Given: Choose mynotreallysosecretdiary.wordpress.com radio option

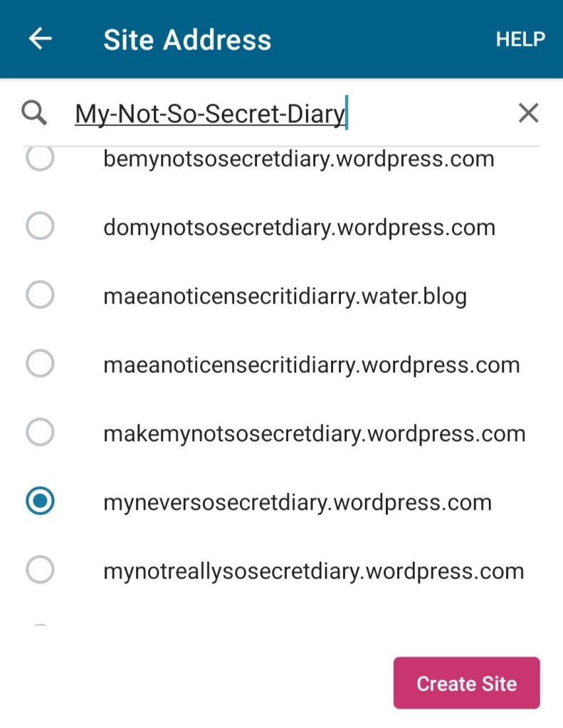Looking at the screenshot, I should (x=40, y=571).
